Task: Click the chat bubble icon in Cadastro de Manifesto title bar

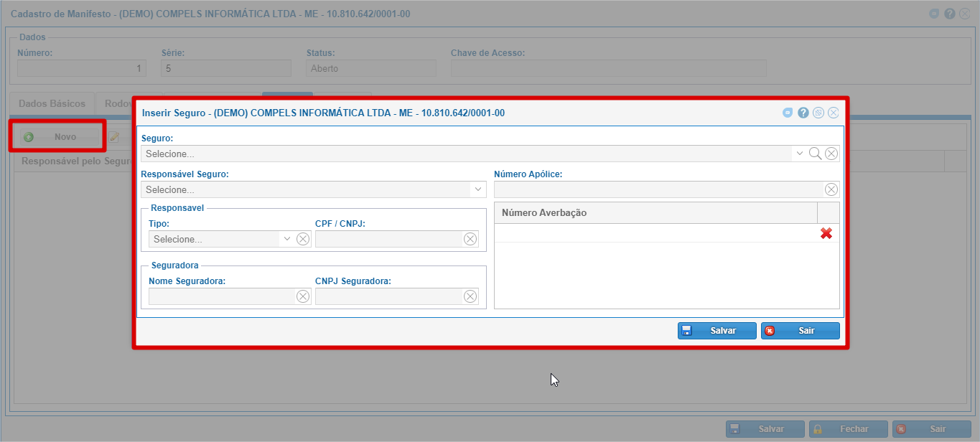Action: point(934,14)
